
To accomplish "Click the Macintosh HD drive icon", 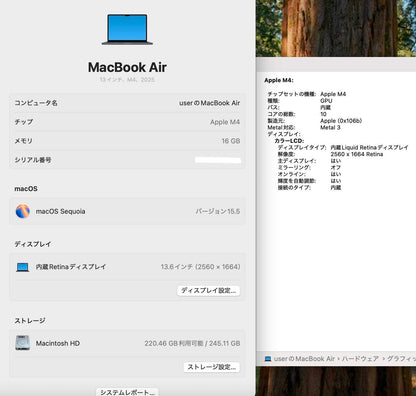I will [23, 343].
